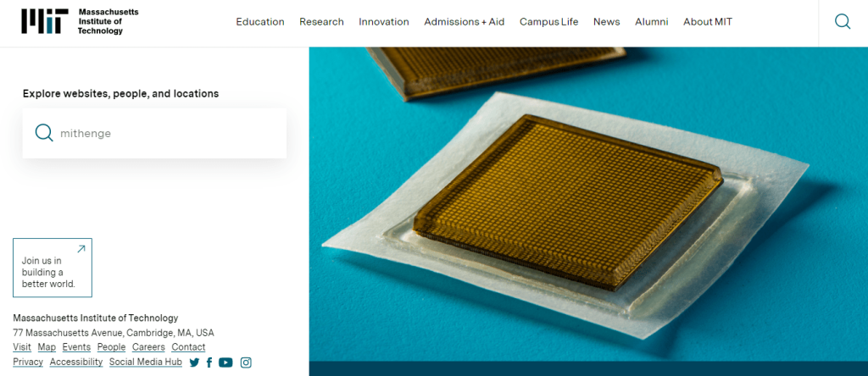Follow the Contact link
This screenshot has height=376, width=868.
click(188, 347)
